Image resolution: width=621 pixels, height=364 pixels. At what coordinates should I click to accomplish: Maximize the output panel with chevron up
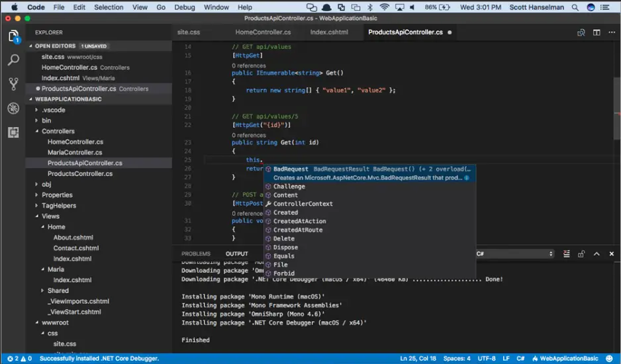tap(597, 254)
